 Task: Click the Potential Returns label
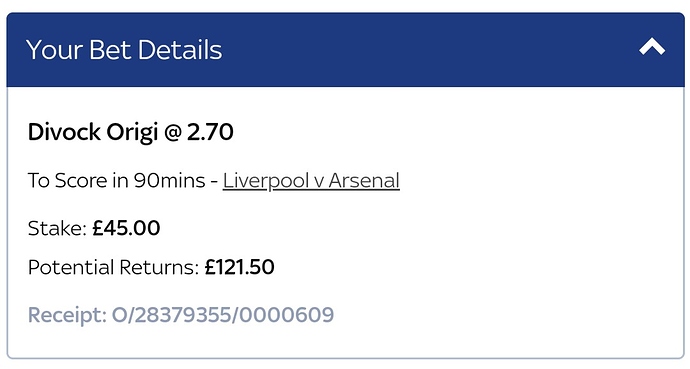tap(114, 267)
